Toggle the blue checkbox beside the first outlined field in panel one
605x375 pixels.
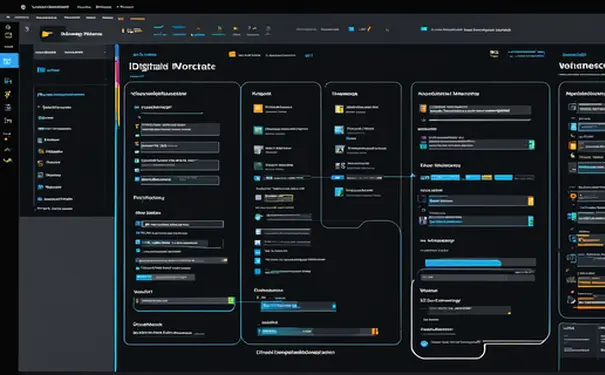(138, 224)
